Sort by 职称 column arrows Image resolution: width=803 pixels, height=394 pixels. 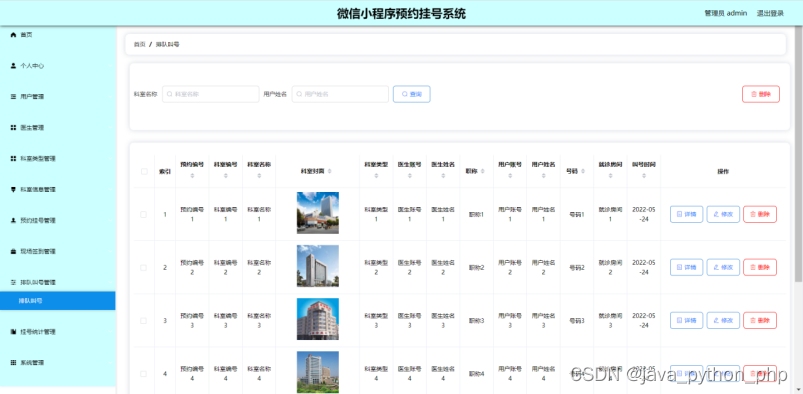[x=483, y=171]
